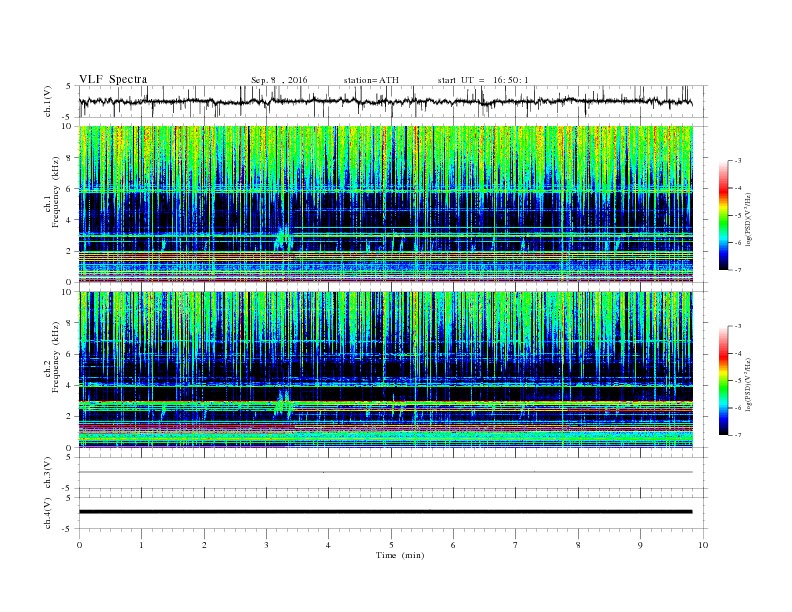Click the ch.1 spectrogram panel
792x612 pixels.
(x=386, y=204)
